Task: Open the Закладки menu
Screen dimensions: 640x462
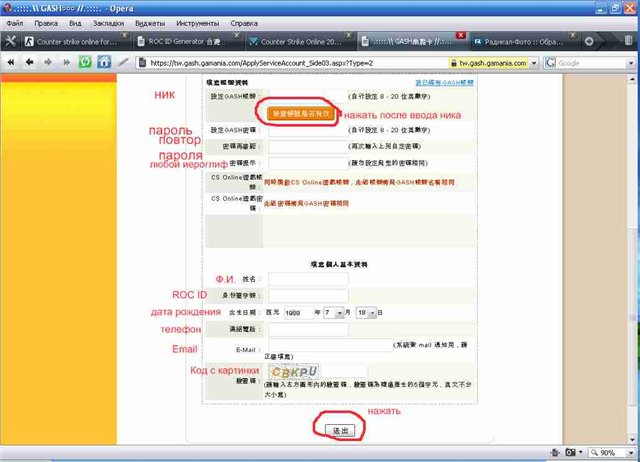Action: click(x=108, y=23)
